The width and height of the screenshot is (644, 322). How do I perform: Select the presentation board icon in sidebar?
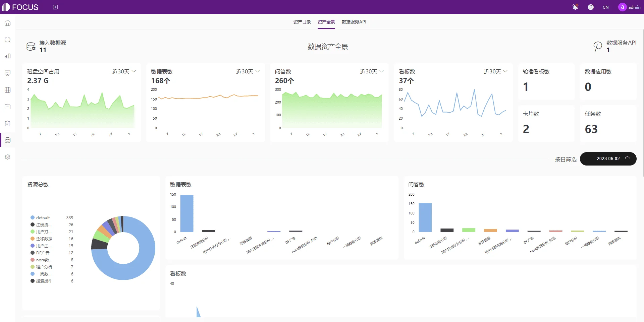(x=7, y=73)
